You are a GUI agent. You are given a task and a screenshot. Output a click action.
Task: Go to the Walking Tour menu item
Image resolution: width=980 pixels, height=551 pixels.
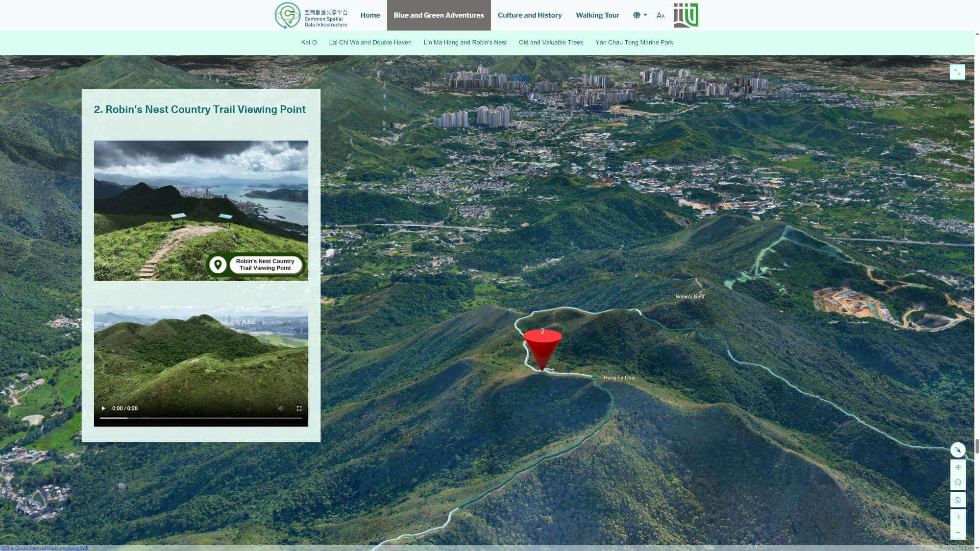597,15
